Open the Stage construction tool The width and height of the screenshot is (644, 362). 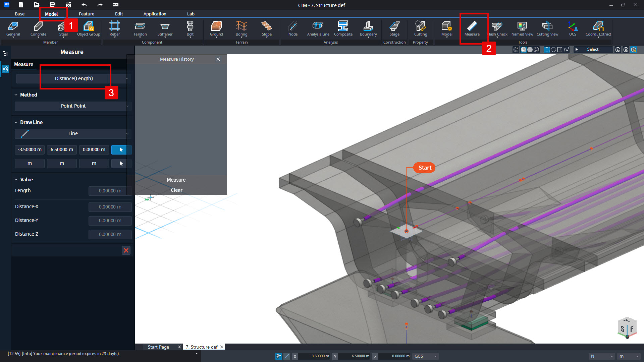394,28
